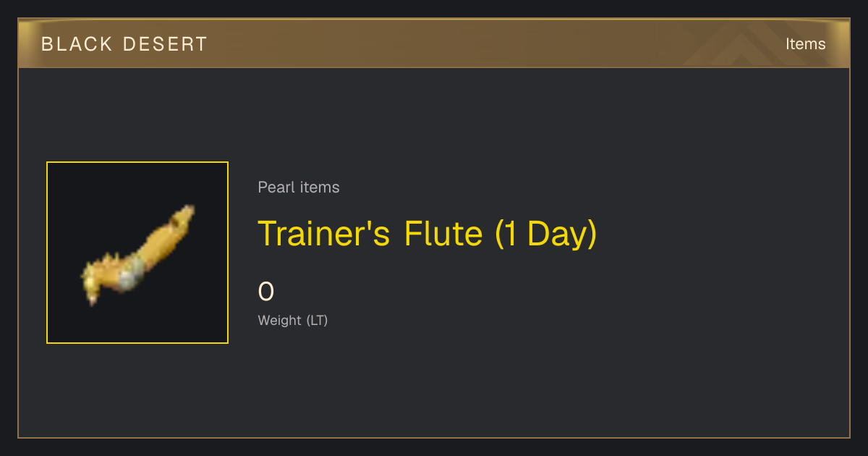Click the flute's mouthpiece tip in the icon
Screen dimensions: 868x456
pos(185,214)
